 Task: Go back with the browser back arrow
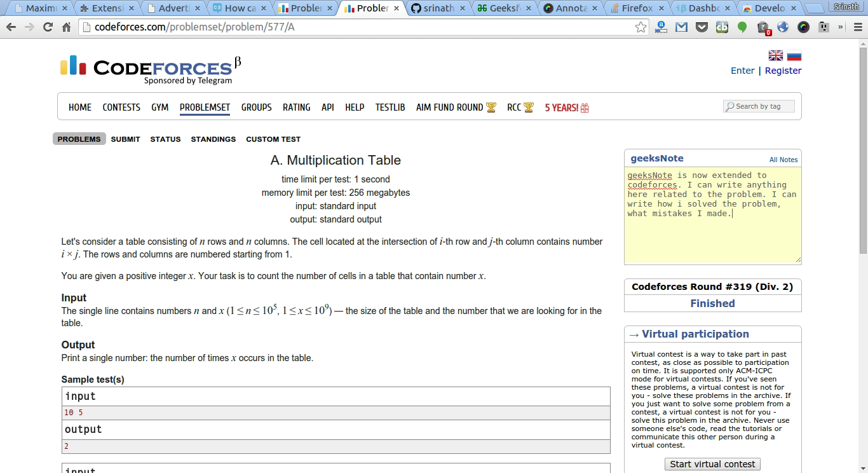click(11, 27)
